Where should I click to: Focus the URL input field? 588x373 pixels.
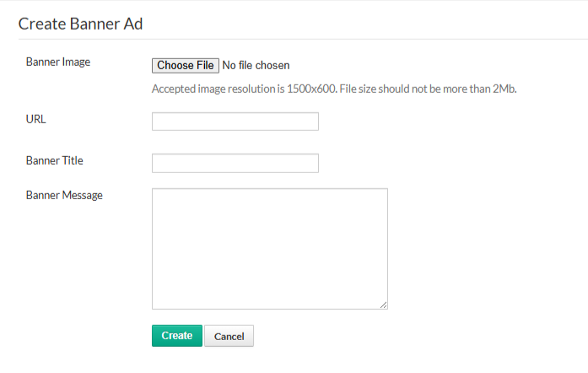[x=235, y=122]
